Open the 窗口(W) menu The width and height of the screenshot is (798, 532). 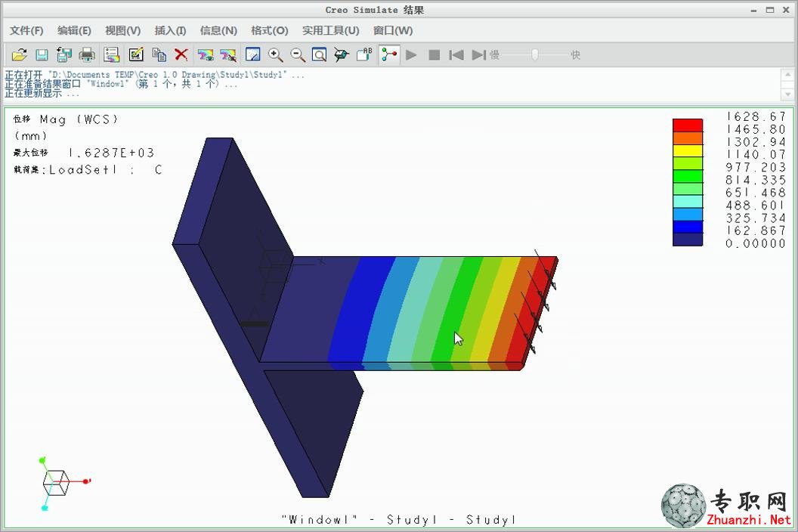[393, 30]
